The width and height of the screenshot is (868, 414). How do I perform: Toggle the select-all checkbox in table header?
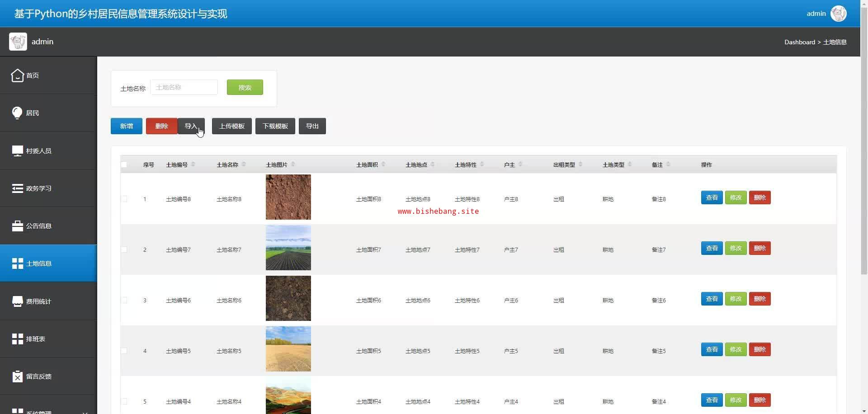[124, 165]
